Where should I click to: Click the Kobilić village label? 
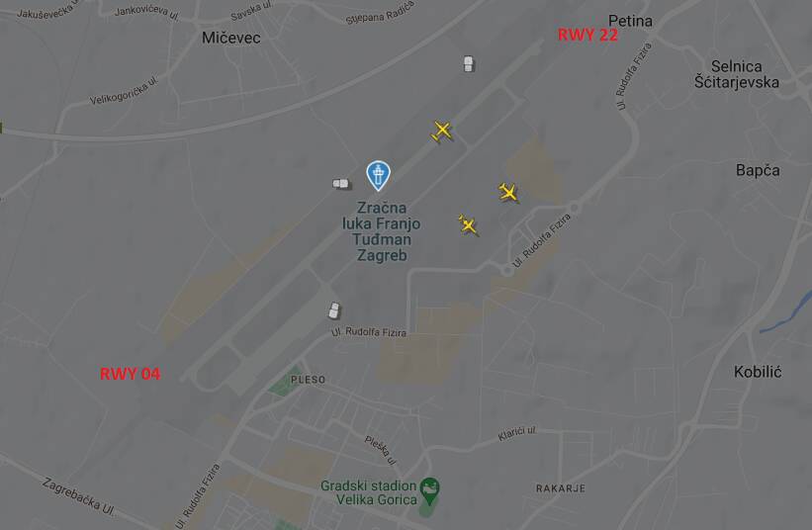point(758,372)
